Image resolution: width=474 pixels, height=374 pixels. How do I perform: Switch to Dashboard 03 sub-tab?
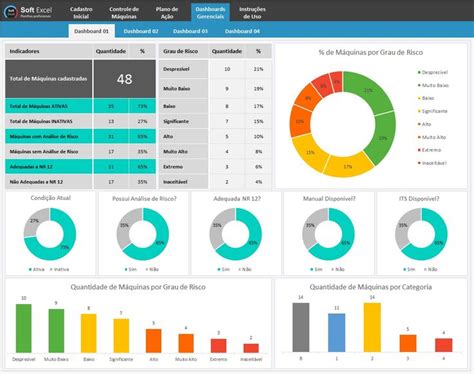(190, 31)
